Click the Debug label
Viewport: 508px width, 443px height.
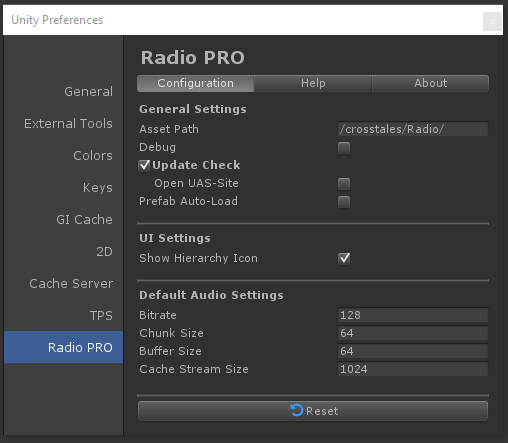(x=157, y=147)
